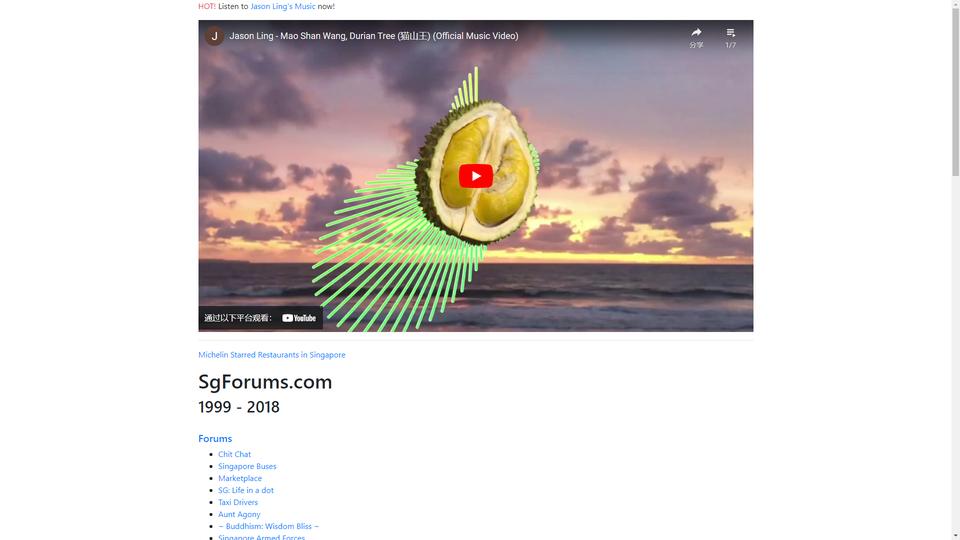The image size is (960, 540).
Task: Click the YouTube share arrow icon
Action: click(696, 32)
